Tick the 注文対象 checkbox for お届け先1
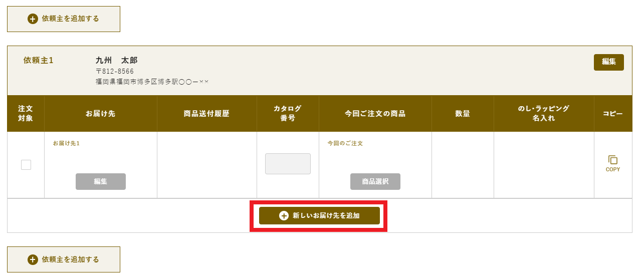 coord(26,165)
